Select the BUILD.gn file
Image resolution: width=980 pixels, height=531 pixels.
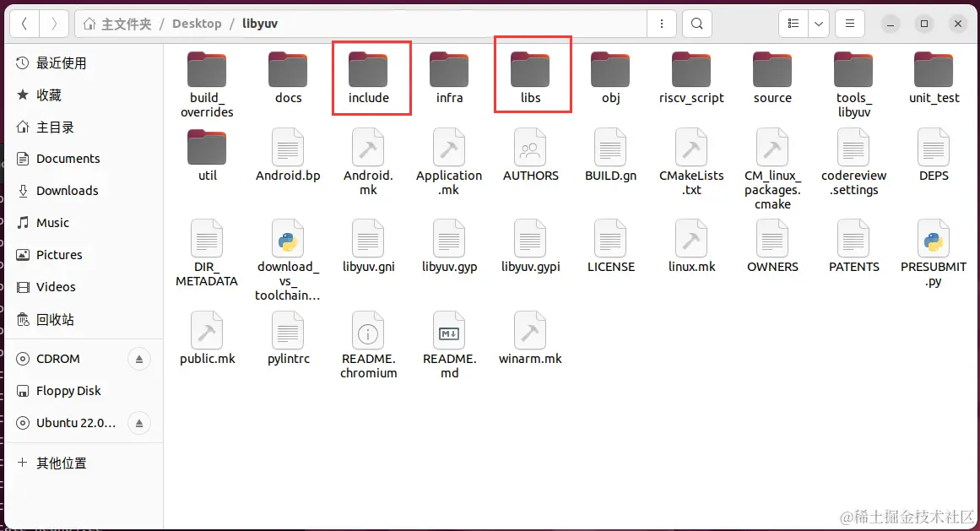click(610, 155)
